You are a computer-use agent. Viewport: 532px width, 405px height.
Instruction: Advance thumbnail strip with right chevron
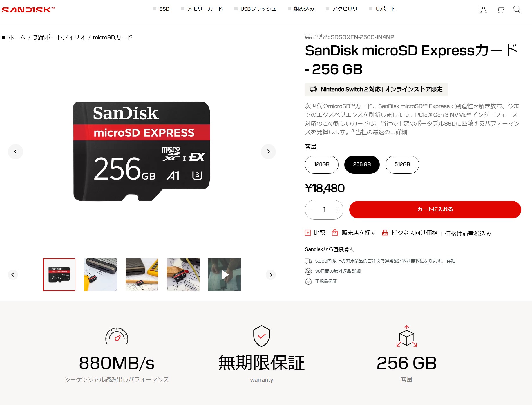(271, 275)
